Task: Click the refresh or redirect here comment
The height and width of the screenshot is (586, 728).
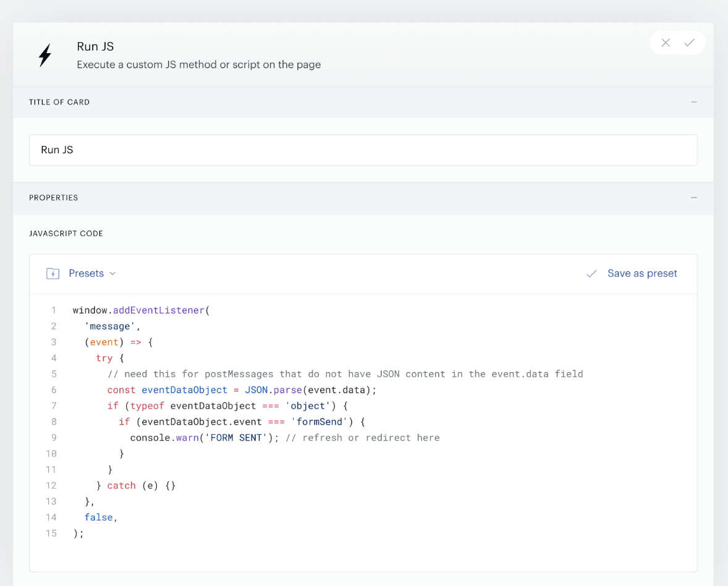Action: [x=363, y=438]
